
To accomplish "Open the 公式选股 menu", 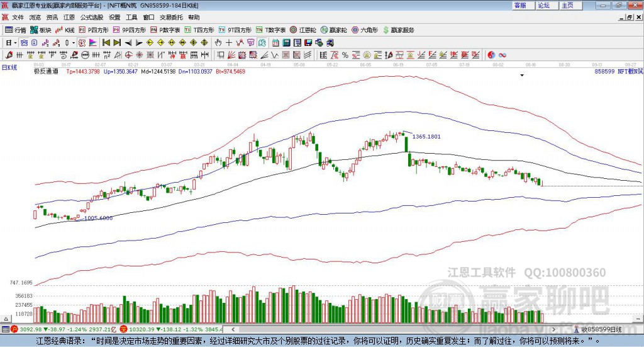I will tap(92, 17).
